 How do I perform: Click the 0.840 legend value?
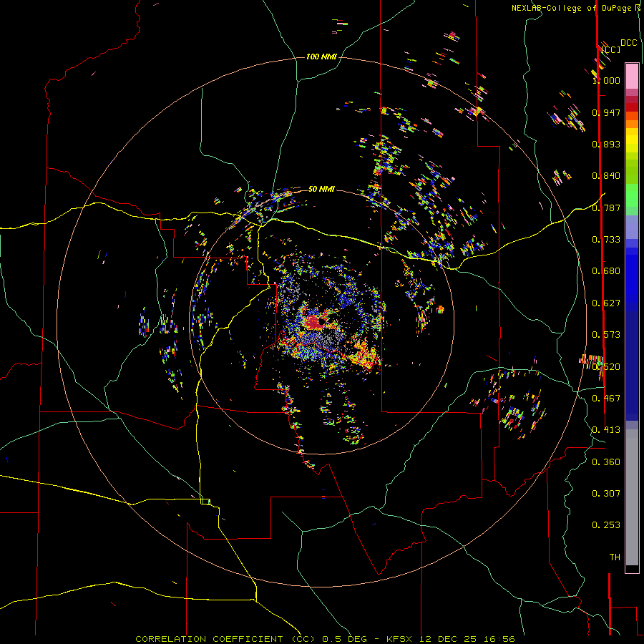click(606, 175)
